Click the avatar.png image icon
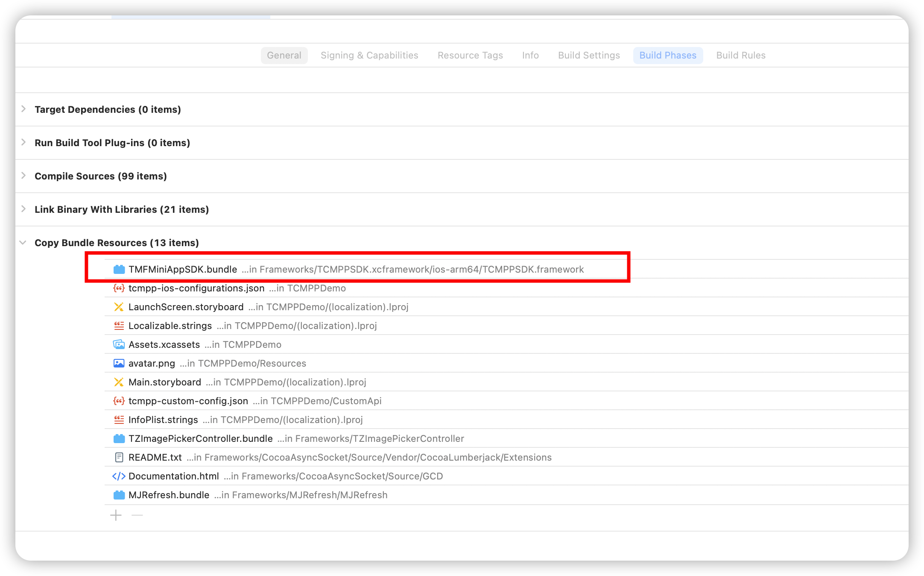Image resolution: width=924 pixels, height=576 pixels. 119,364
